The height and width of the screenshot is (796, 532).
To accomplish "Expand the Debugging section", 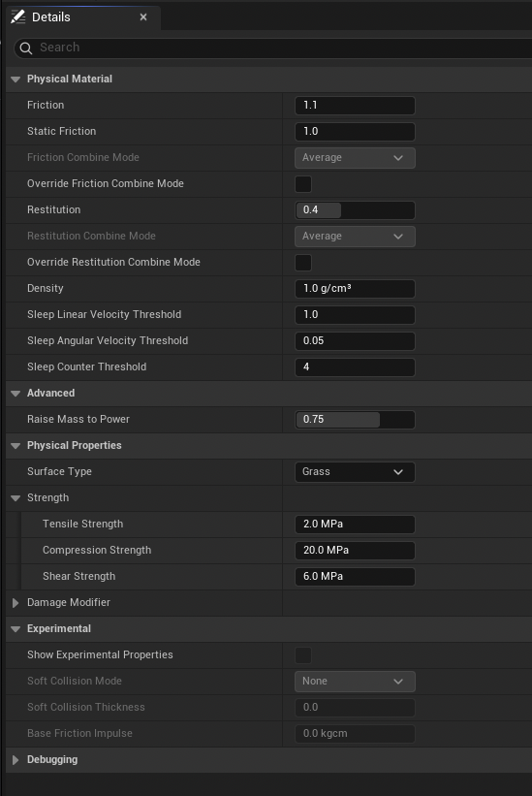I will [x=16, y=760].
